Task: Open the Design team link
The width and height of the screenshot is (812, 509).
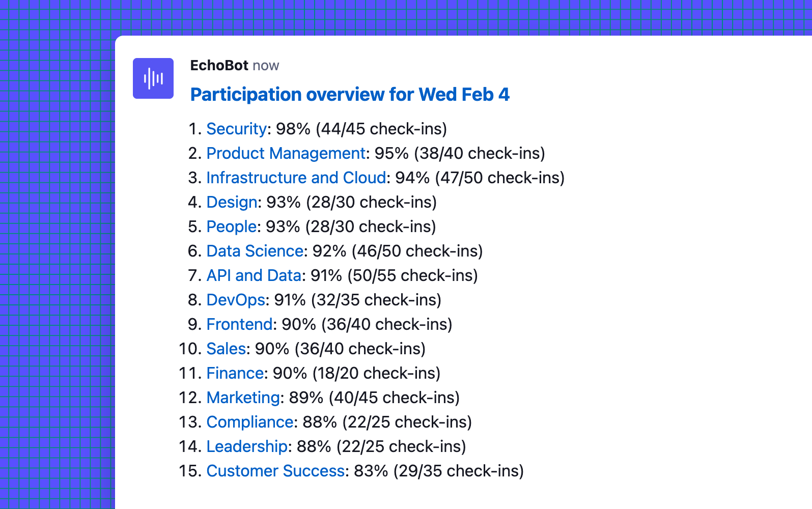Action: [x=231, y=202]
